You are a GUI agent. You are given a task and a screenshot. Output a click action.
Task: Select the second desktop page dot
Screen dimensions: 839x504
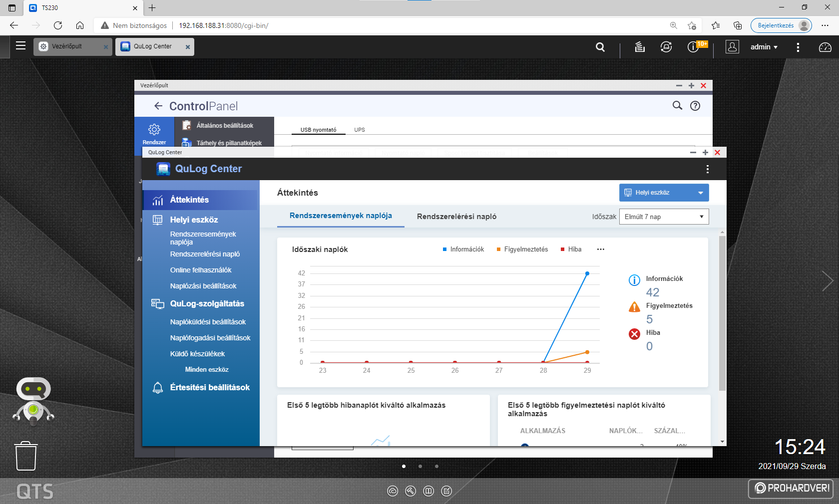[420, 466]
